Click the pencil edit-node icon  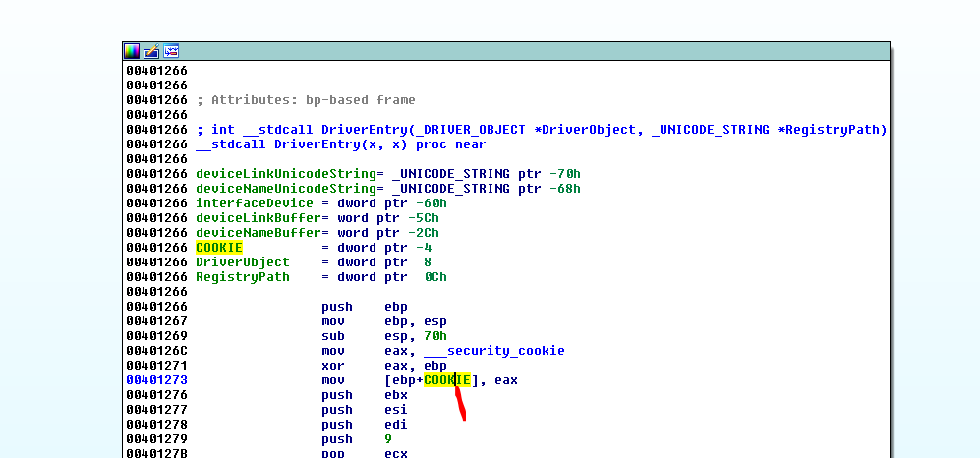click(x=151, y=51)
